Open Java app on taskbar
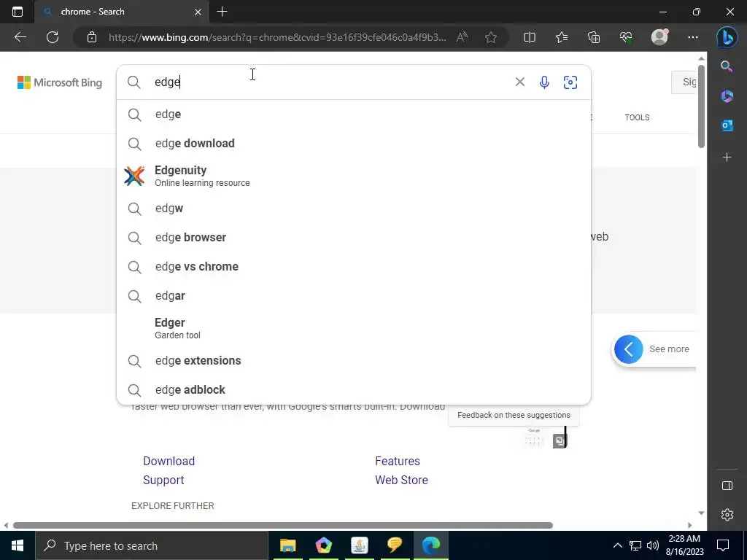This screenshot has width=747, height=560. (x=359, y=545)
